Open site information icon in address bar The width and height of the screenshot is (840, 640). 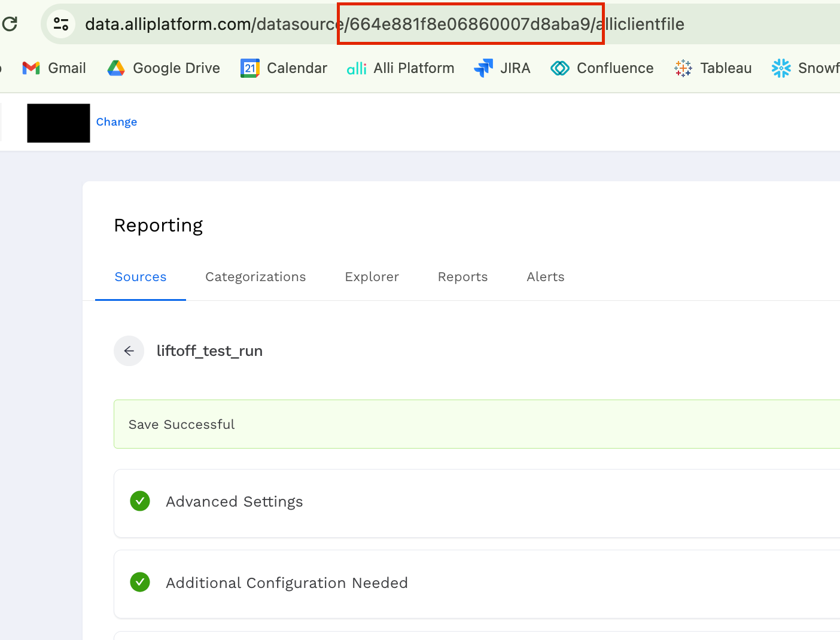coord(61,24)
